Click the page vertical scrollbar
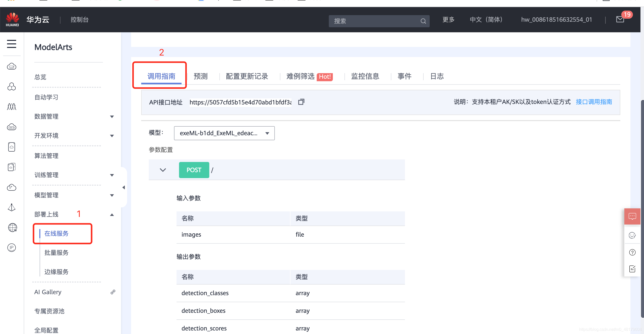The width and height of the screenshot is (644, 334). (642, 209)
